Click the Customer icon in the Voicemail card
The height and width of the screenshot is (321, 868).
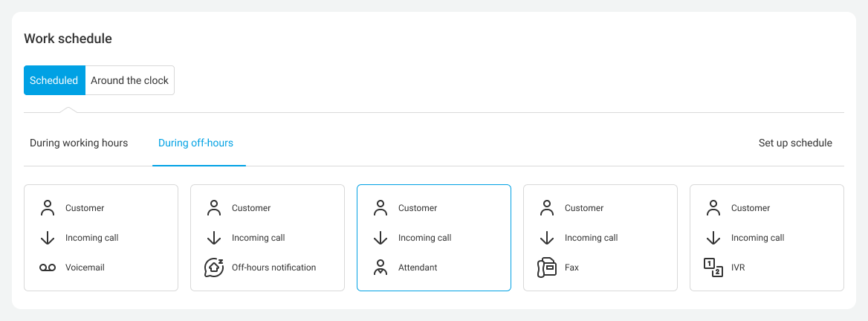click(x=48, y=208)
